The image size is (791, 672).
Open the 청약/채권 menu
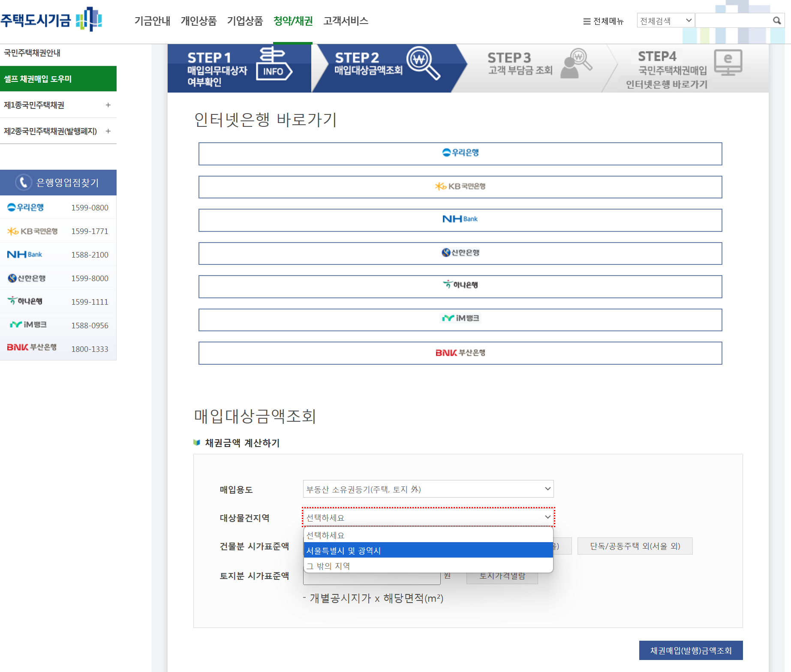pos(293,21)
